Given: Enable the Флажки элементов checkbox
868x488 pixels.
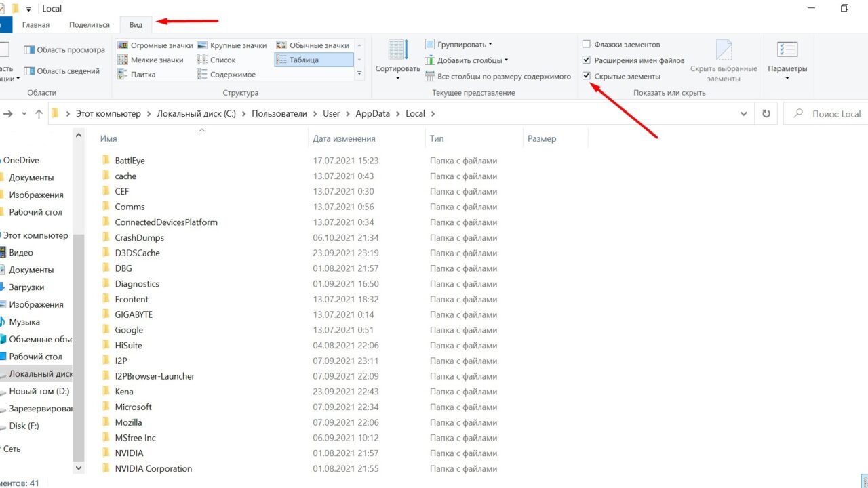Looking at the screenshot, I should (587, 44).
